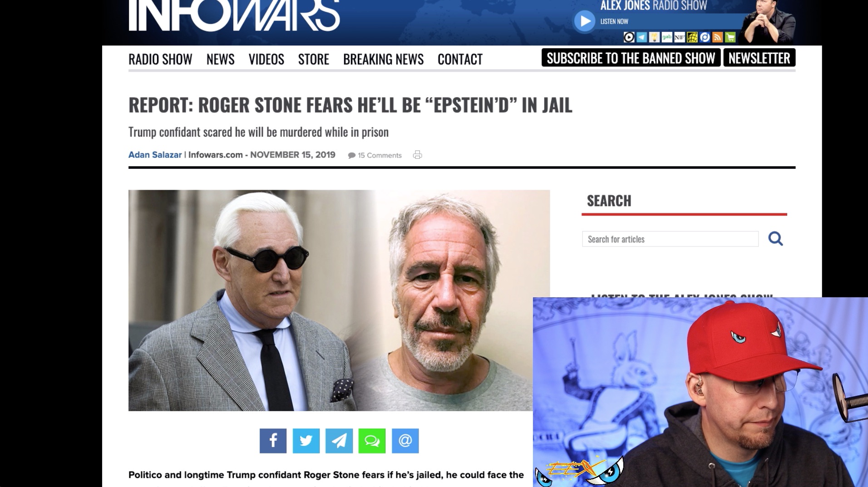868x487 pixels.
Task: Go to the STORE menu item
Action: (314, 59)
